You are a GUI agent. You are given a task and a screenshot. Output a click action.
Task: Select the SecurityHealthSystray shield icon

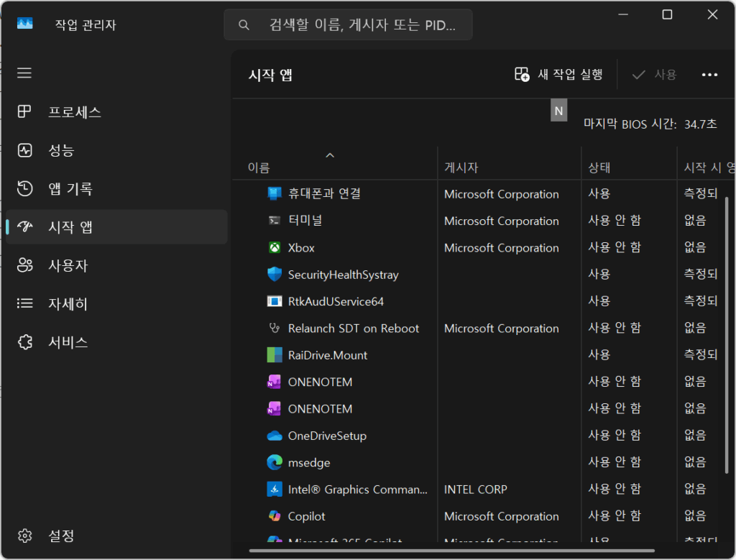pyautogui.click(x=275, y=275)
